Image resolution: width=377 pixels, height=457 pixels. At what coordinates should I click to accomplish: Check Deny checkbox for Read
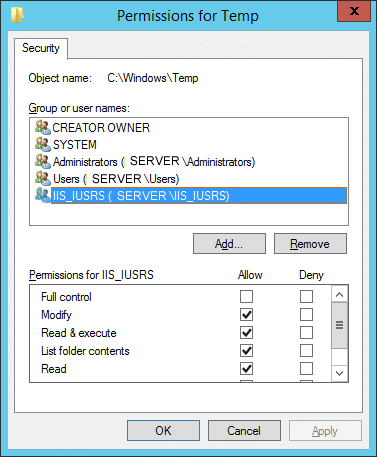pos(306,368)
